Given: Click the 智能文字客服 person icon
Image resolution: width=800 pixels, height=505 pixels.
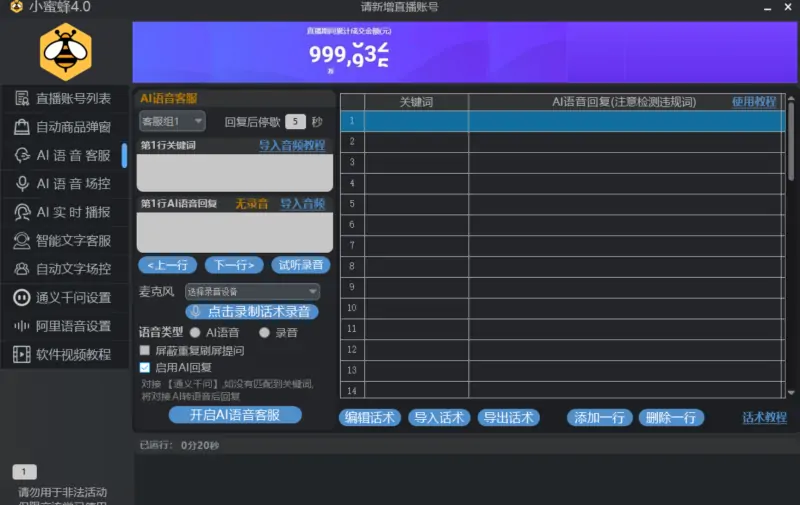Looking at the screenshot, I should tap(21, 241).
